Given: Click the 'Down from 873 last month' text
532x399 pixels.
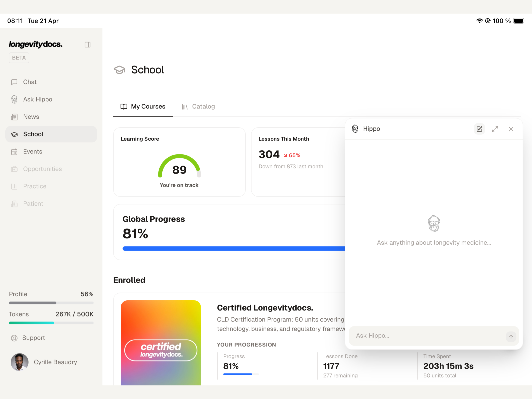Looking at the screenshot, I should (x=291, y=166).
